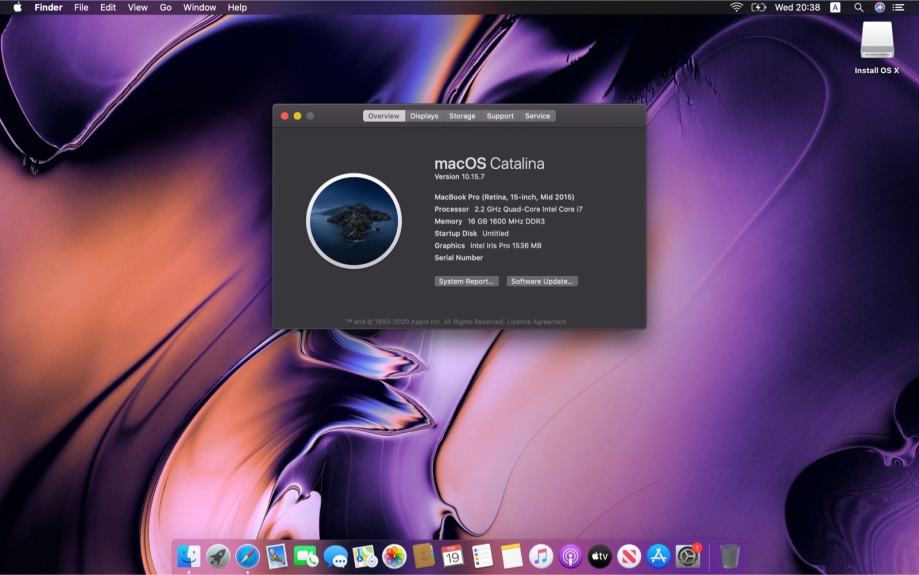The height and width of the screenshot is (575, 919).
Task: Launch the Photos app in the dock
Action: (x=394, y=556)
